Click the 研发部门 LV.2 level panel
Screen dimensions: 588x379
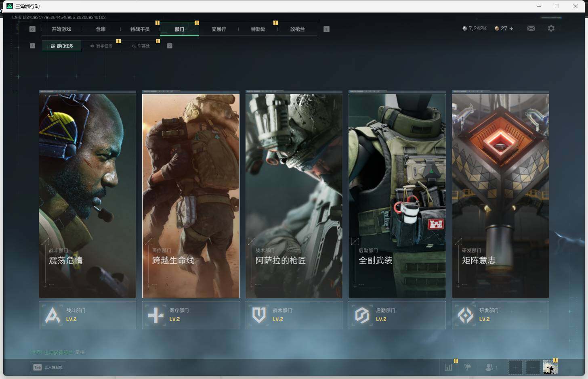(500, 315)
